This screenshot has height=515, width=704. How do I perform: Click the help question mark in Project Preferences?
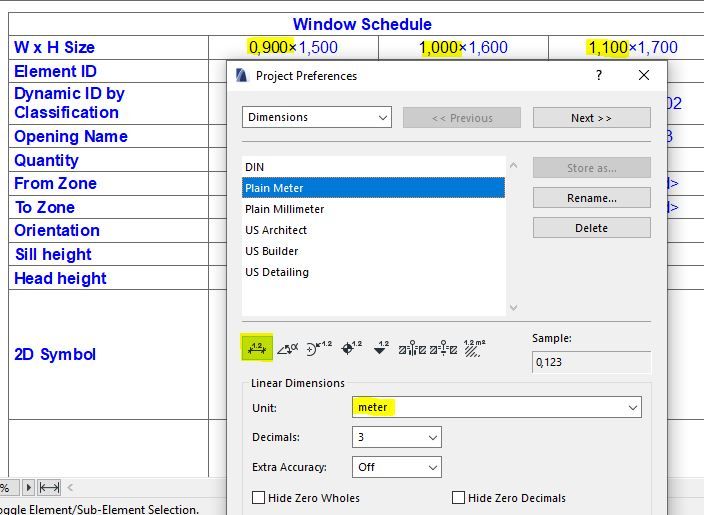click(598, 75)
